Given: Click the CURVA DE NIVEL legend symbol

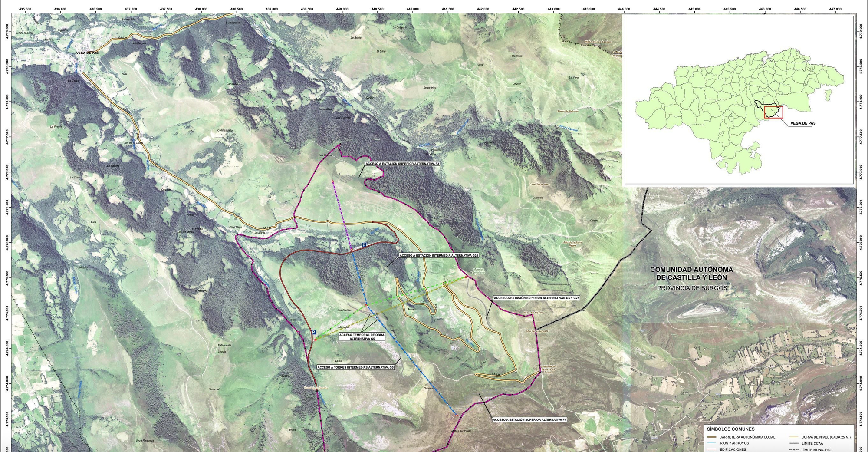Looking at the screenshot, I should [x=793, y=437].
